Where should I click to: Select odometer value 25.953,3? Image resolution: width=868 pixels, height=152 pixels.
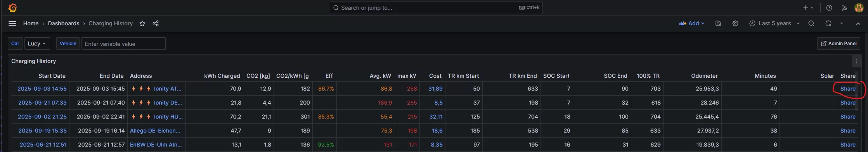coord(707,89)
